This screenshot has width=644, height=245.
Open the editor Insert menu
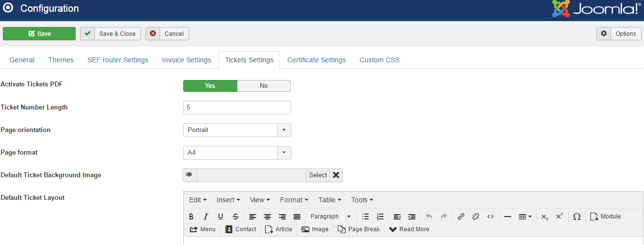coord(228,200)
